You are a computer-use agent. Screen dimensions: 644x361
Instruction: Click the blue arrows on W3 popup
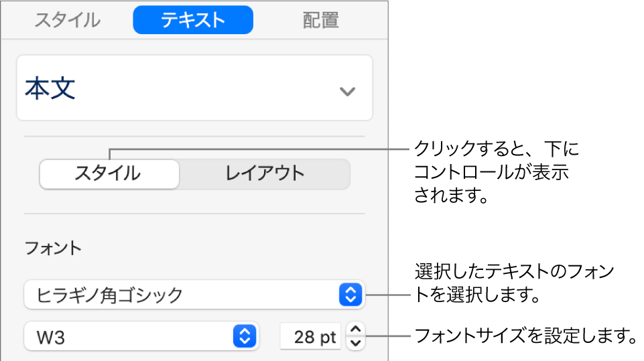click(x=245, y=336)
